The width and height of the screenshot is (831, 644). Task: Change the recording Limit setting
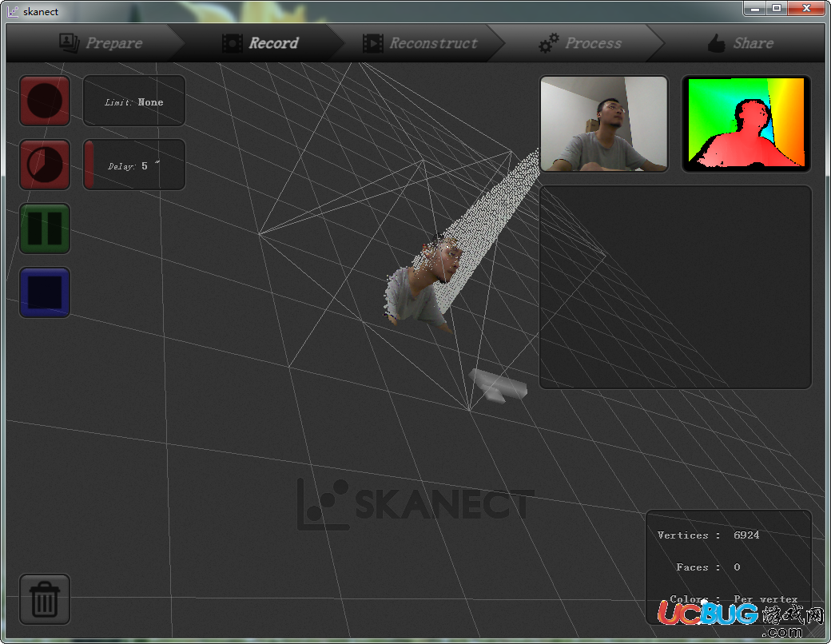pos(134,101)
